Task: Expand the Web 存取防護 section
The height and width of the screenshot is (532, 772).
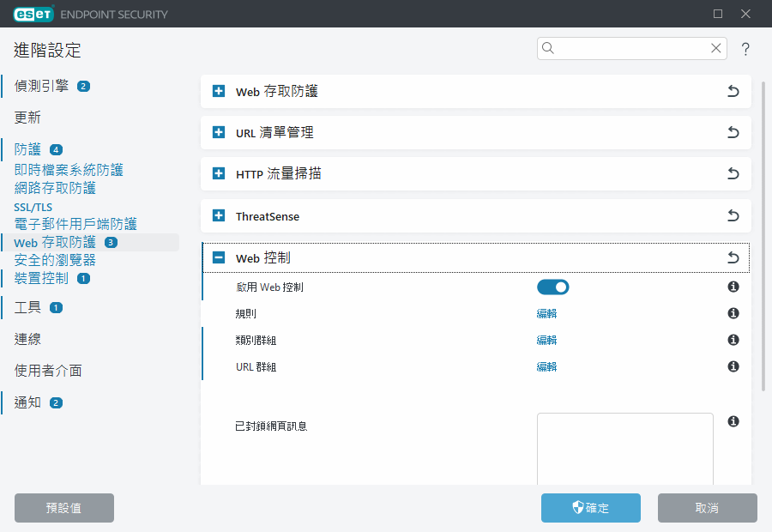Action: point(217,91)
